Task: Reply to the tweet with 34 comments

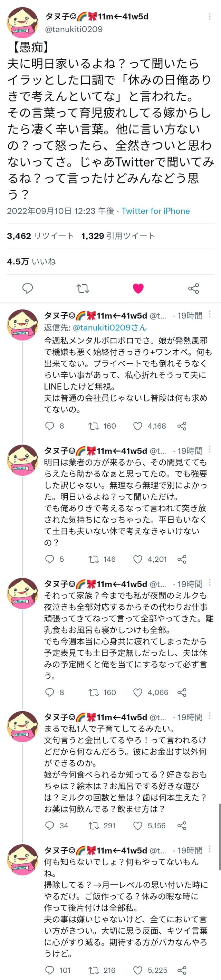Action: (x=50, y=826)
